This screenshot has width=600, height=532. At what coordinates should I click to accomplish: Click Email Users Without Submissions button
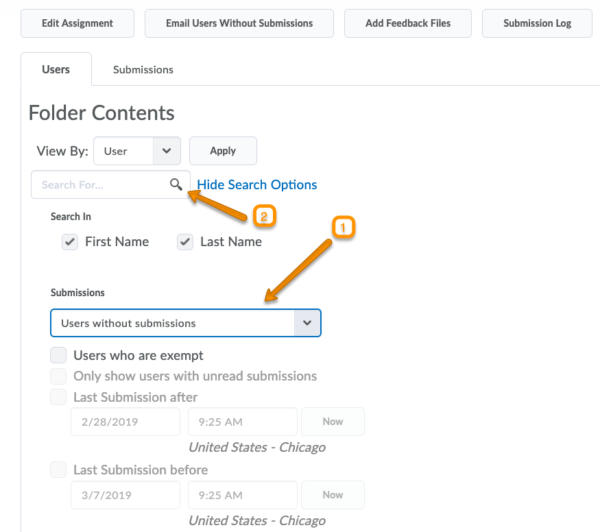(239, 23)
